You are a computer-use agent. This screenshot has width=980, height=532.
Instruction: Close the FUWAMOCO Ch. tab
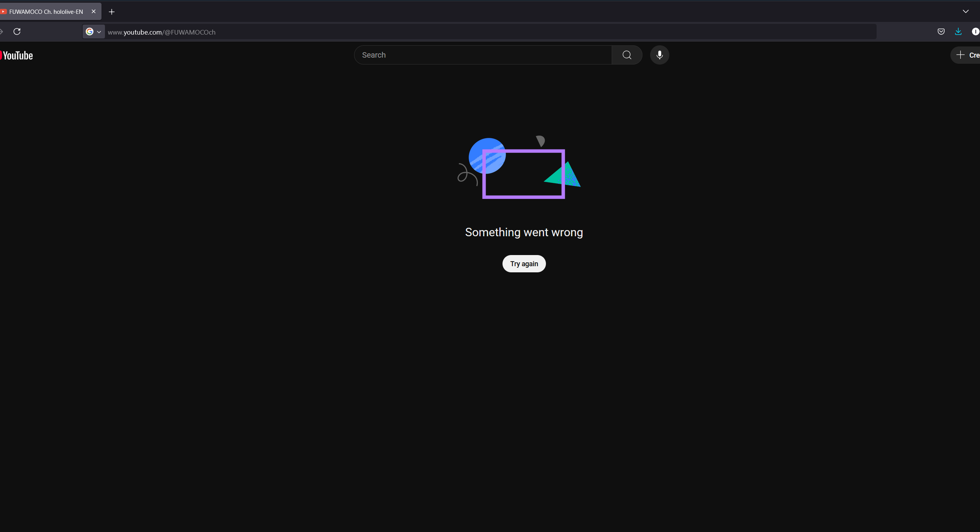[93, 12]
